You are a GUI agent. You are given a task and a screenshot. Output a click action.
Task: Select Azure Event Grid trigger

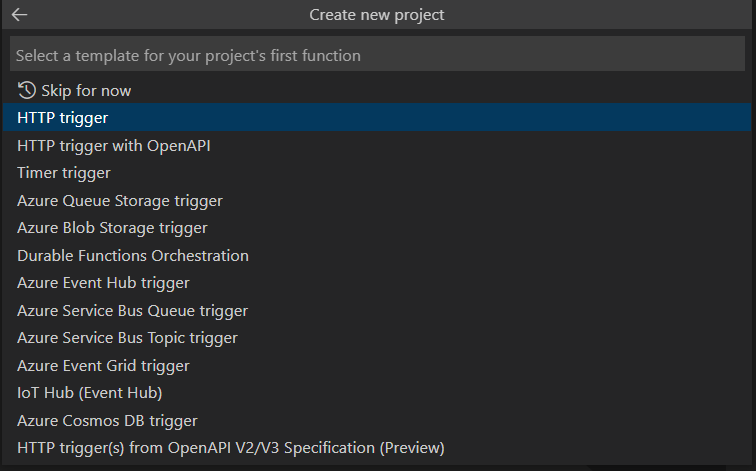377,365
